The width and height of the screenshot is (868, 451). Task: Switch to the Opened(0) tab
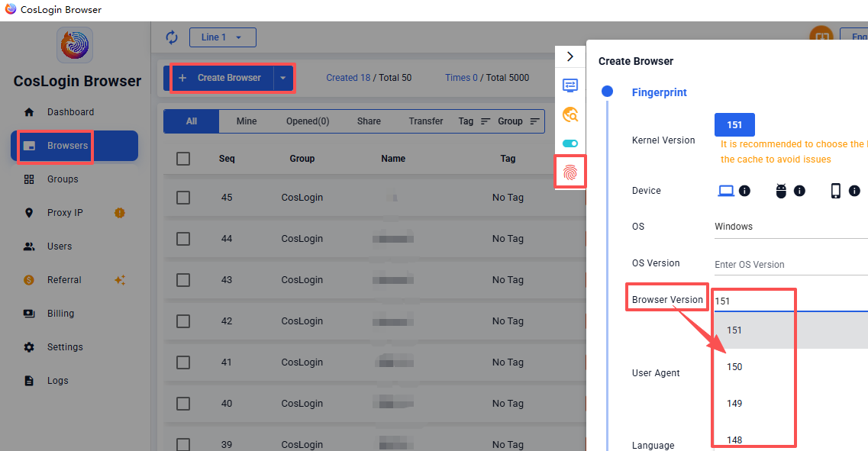point(308,121)
